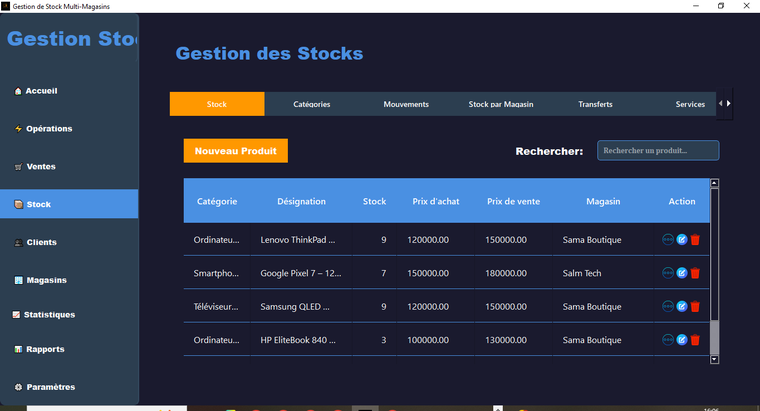Open the Stock par Magasin tab
This screenshot has width=760, height=411.
[x=500, y=104]
